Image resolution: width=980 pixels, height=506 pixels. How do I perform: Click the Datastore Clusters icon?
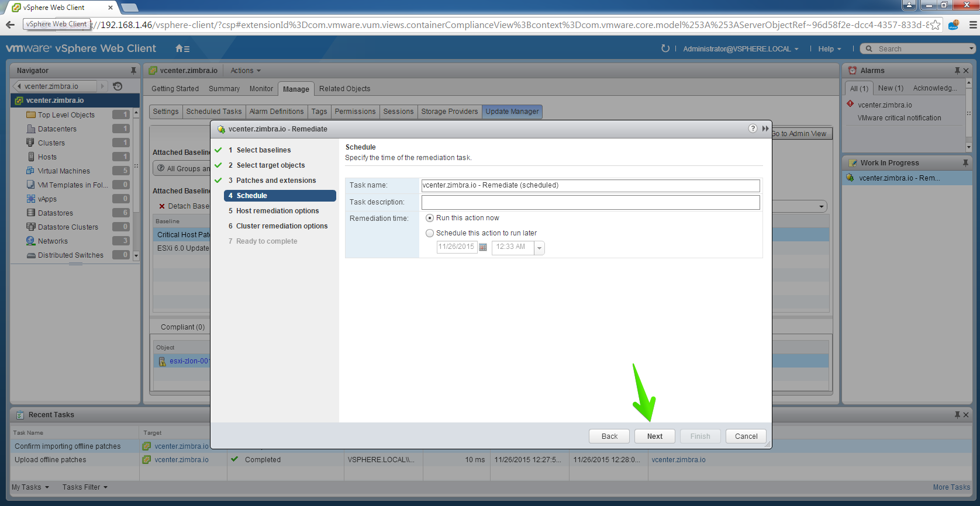pyautogui.click(x=31, y=227)
